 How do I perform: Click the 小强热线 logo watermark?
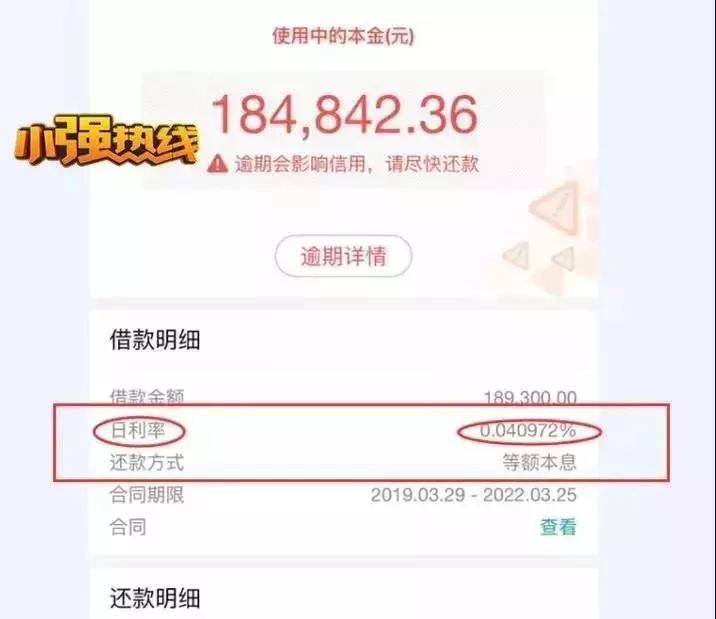coord(106,140)
